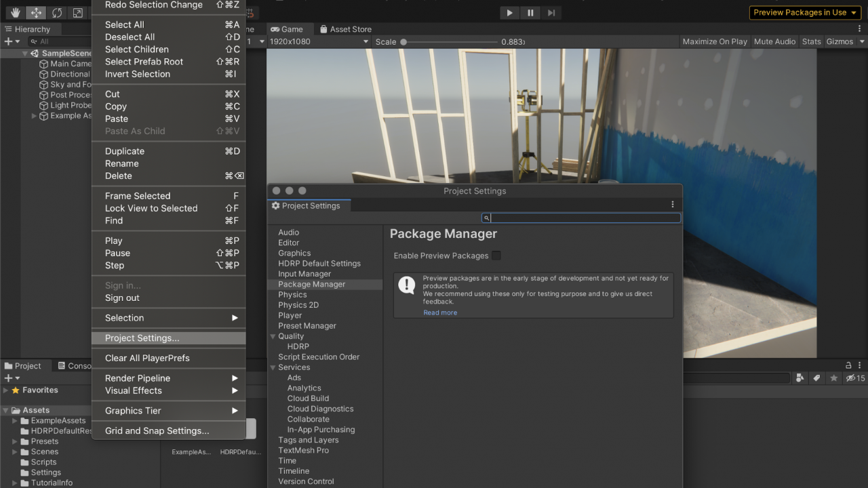This screenshot has width=868, height=488.
Task: Toggle grid snapping in the toolbar
Action: point(250,13)
